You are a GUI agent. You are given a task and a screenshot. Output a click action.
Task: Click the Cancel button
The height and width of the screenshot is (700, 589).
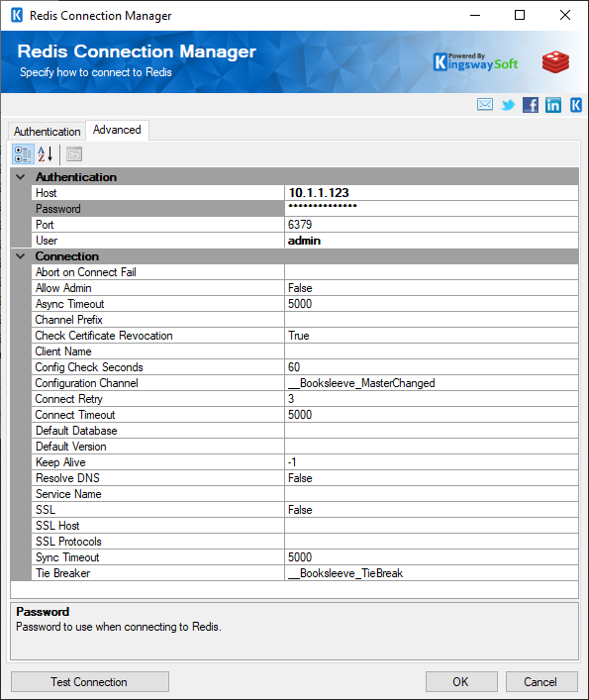pyautogui.click(x=541, y=682)
